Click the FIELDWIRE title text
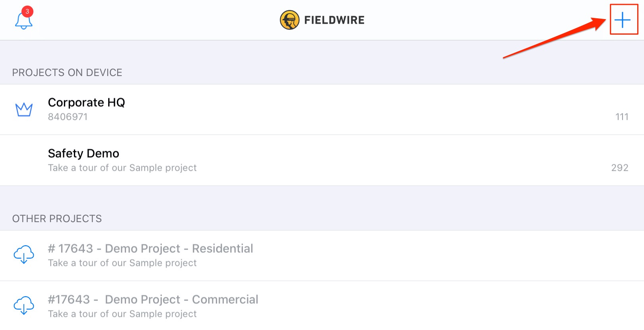The height and width of the screenshot is (330, 644). click(x=334, y=20)
